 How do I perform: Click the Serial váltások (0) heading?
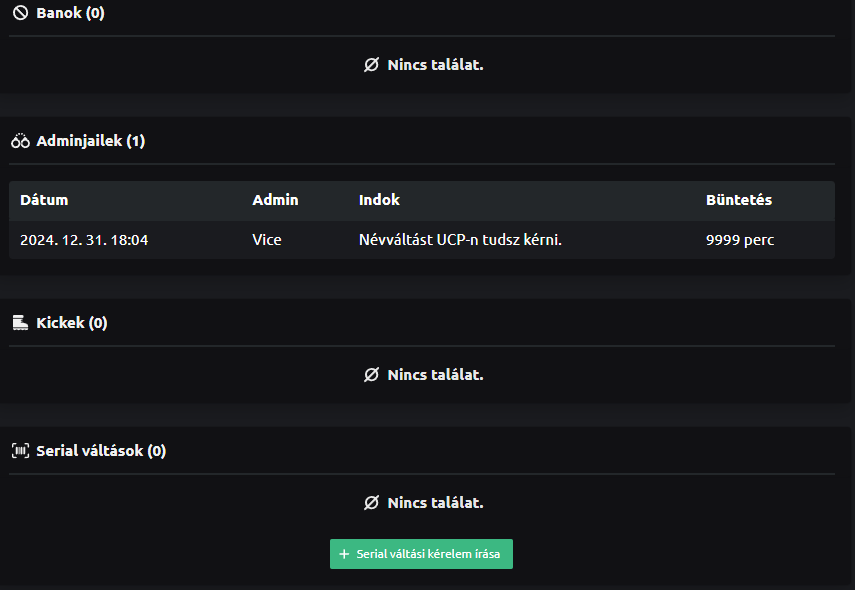click(x=100, y=451)
